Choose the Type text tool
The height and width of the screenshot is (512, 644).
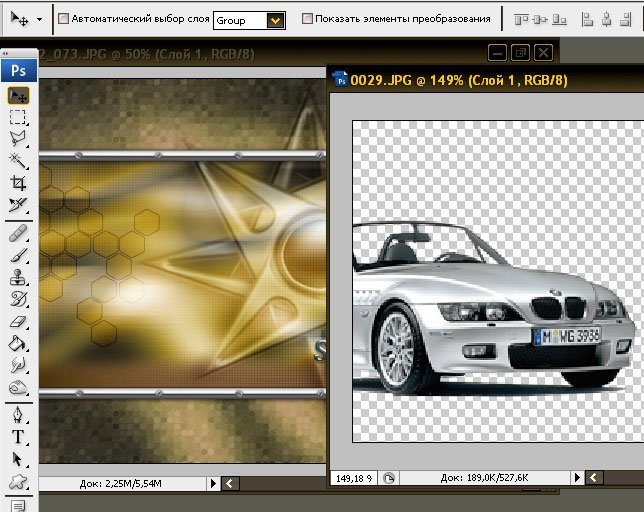click(x=18, y=437)
